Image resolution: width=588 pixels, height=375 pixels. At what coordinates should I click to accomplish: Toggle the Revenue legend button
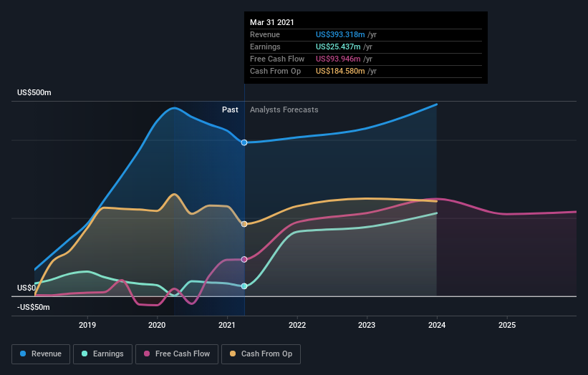point(41,354)
